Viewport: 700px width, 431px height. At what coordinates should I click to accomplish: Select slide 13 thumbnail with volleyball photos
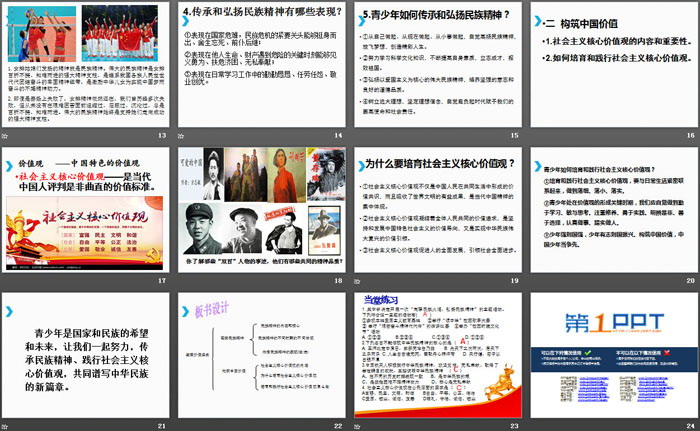pos(86,65)
